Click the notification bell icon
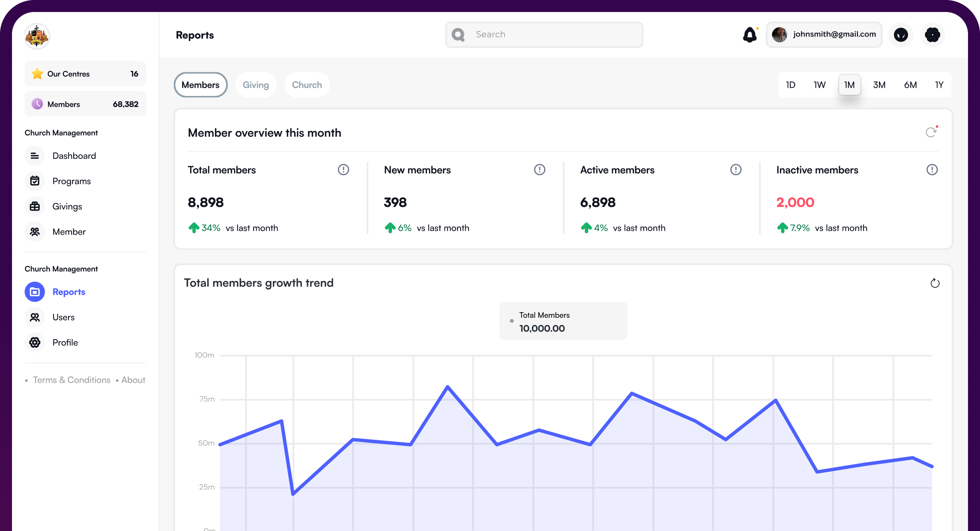Viewport: 980px width, 531px height. 750,35
